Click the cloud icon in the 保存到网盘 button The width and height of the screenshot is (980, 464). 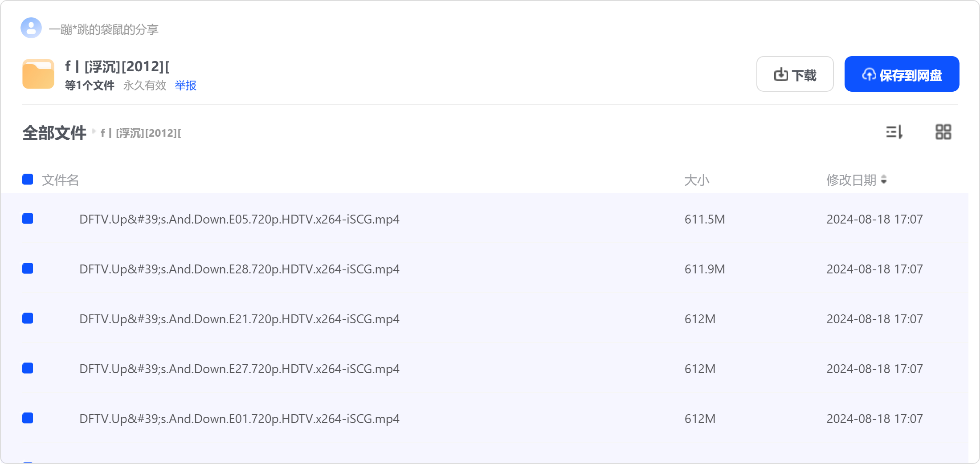(869, 74)
